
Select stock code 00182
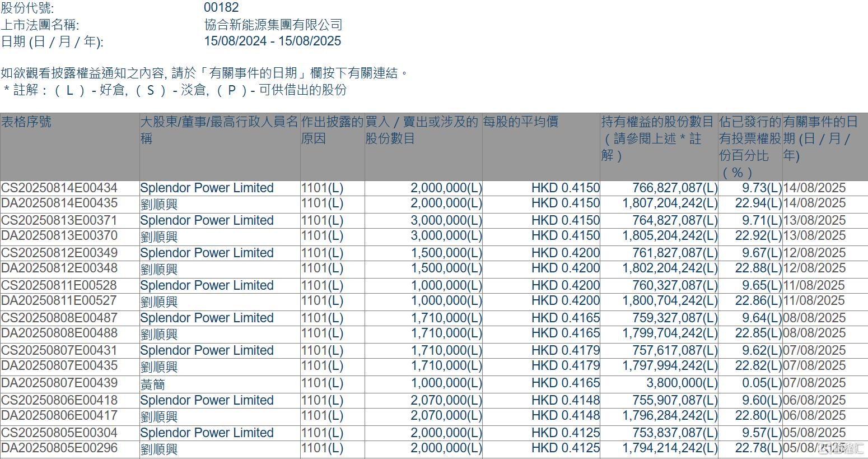tap(221, 7)
